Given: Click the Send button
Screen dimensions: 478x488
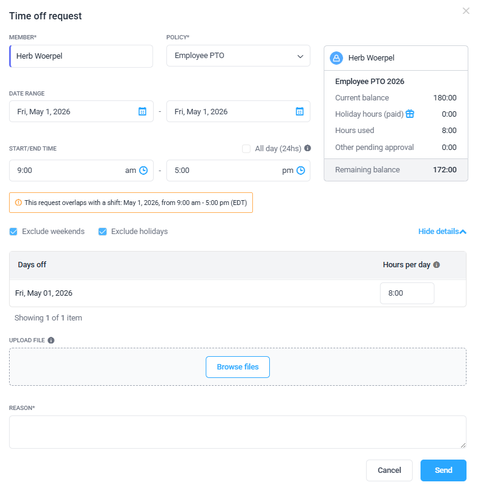Looking at the screenshot, I should tap(443, 470).
